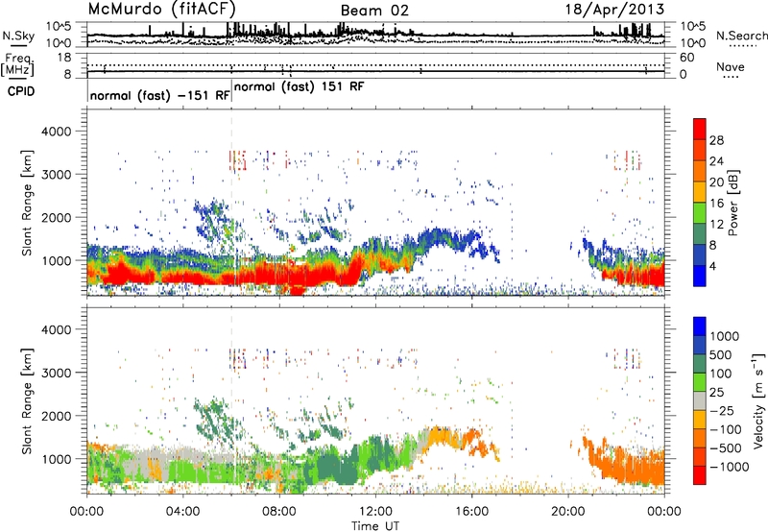
Task: Click Slant Range label of power panel
Action: pos(27,203)
